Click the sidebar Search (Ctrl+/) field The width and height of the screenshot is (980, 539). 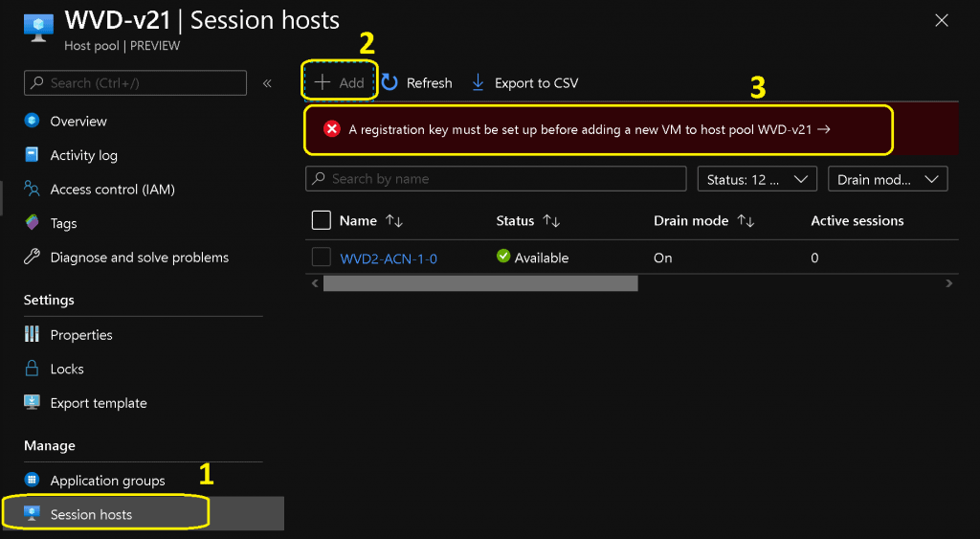135,83
